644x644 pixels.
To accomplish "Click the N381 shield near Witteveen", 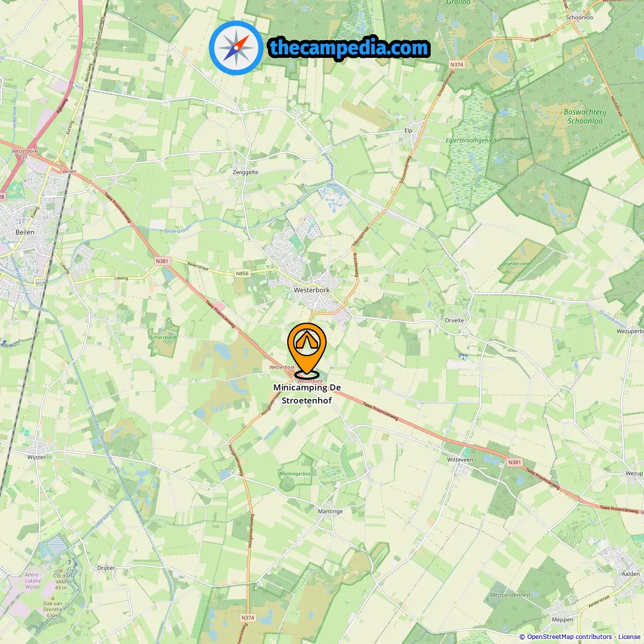I will pyautogui.click(x=515, y=462).
